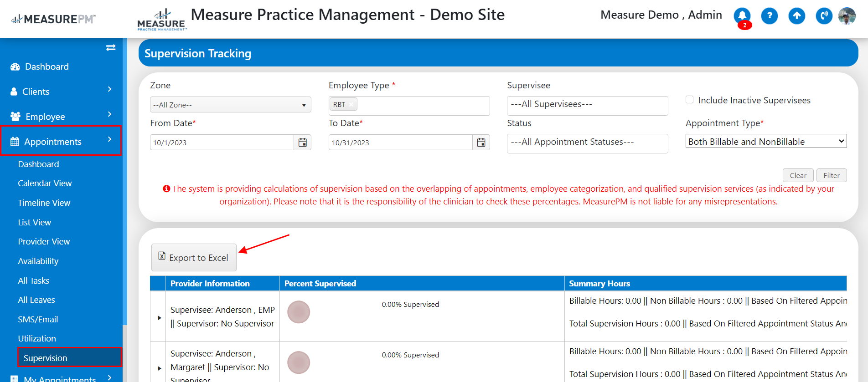Click the upload arrow icon in header
The height and width of the screenshot is (382, 868).
click(x=797, y=16)
